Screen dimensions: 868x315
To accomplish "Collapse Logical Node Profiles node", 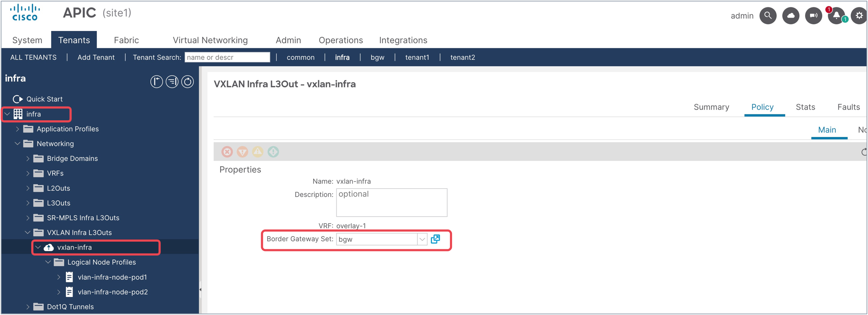I will point(48,262).
